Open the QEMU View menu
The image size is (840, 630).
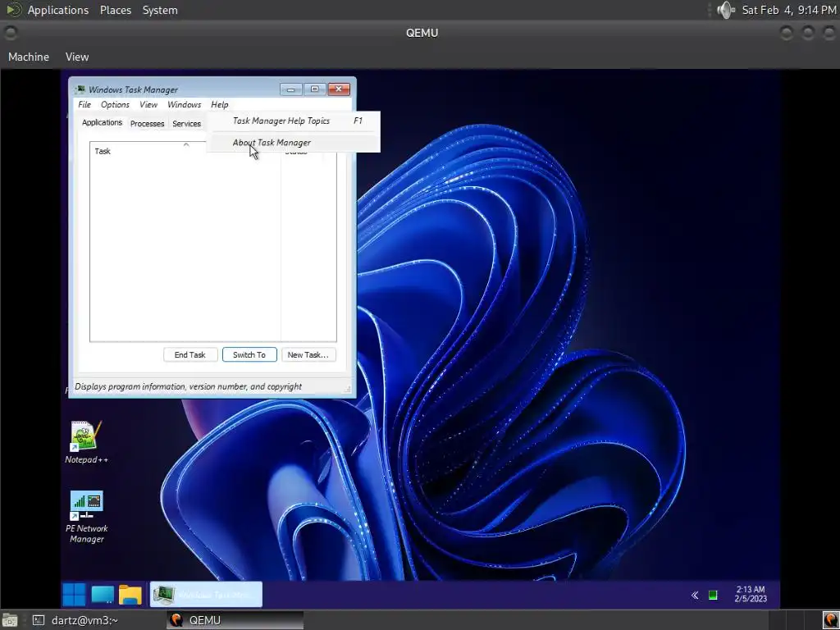[x=77, y=57]
